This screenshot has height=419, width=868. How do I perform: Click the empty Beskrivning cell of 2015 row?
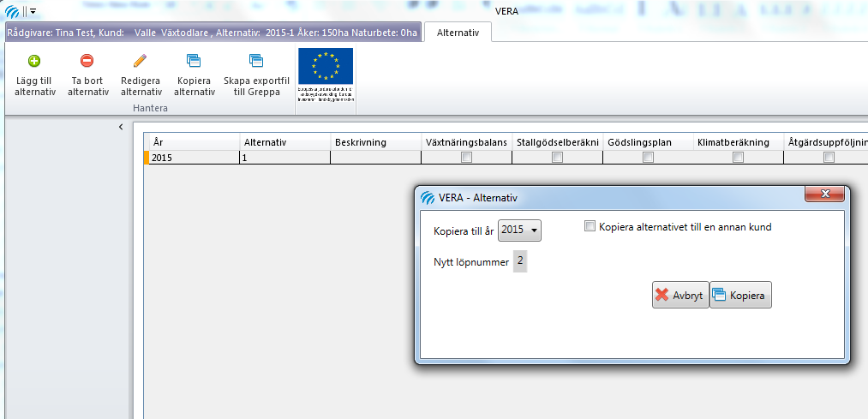click(x=376, y=158)
